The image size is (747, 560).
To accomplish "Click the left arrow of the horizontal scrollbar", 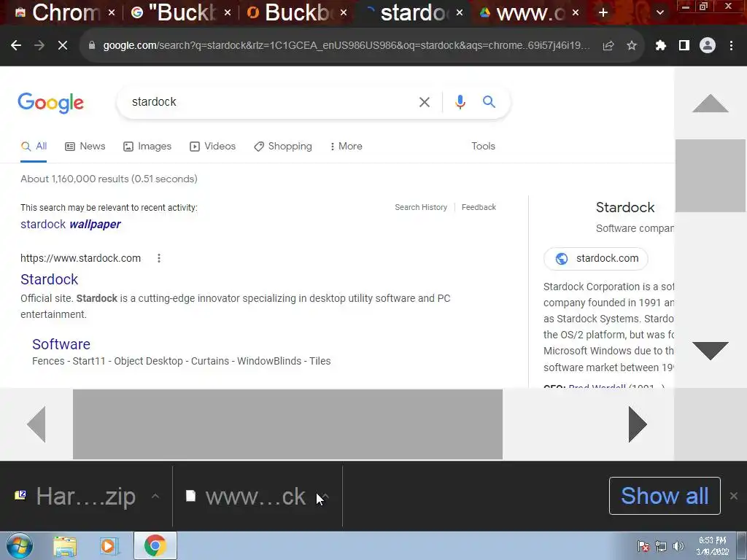I will [36, 424].
